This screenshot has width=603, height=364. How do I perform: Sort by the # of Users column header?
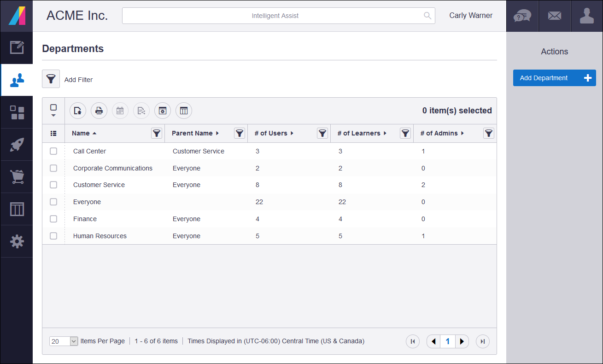tap(271, 133)
